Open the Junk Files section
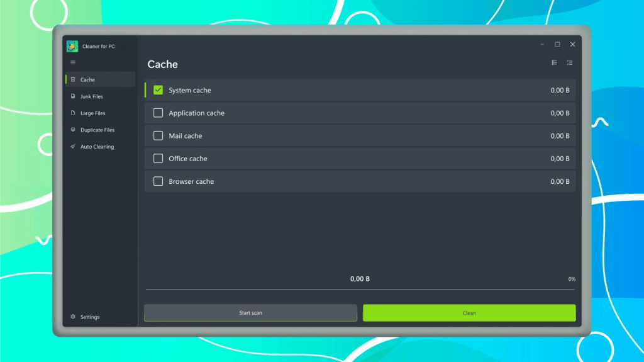This screenshot has height=362, width=644. tap(91, 96)
